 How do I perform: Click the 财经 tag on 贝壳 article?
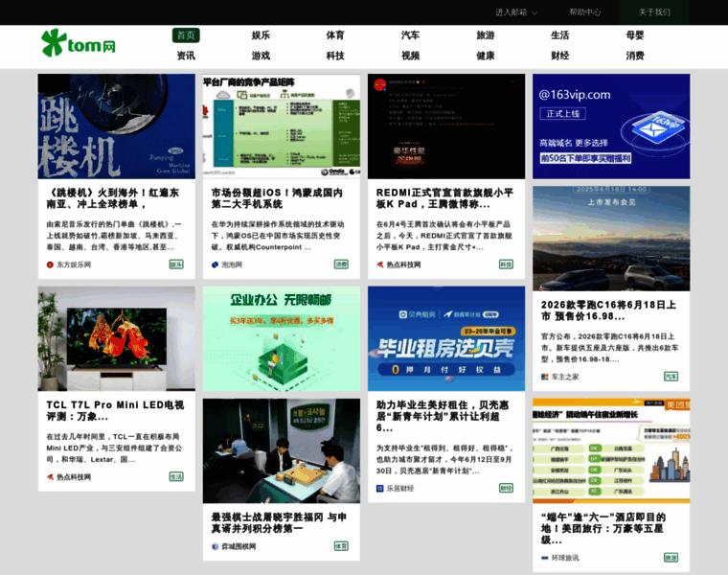[x=506, y=488]
